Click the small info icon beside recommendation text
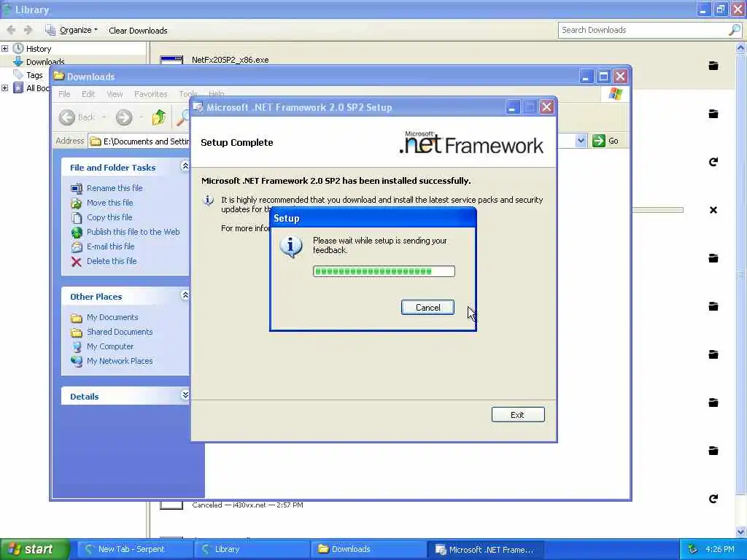This screenshot has height=560, width=747. pos(208,200)
